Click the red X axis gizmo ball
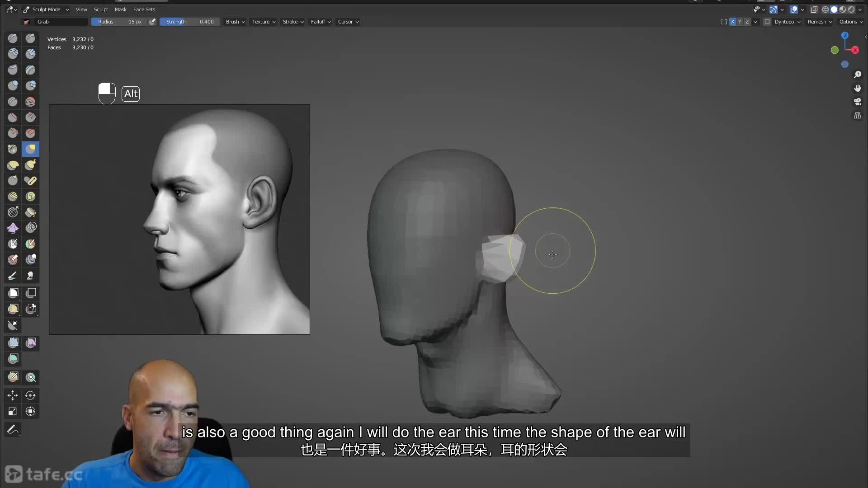 (855, 50)
